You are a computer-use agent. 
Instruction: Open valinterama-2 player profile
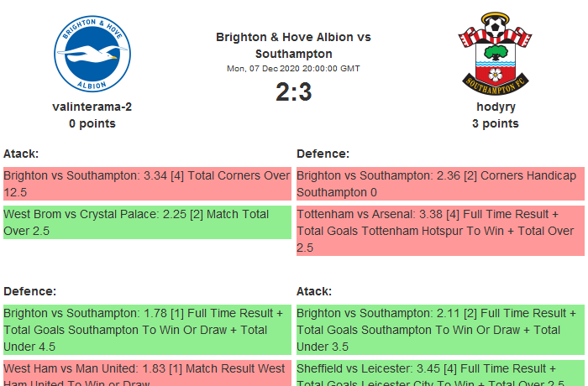click(92, 107)
